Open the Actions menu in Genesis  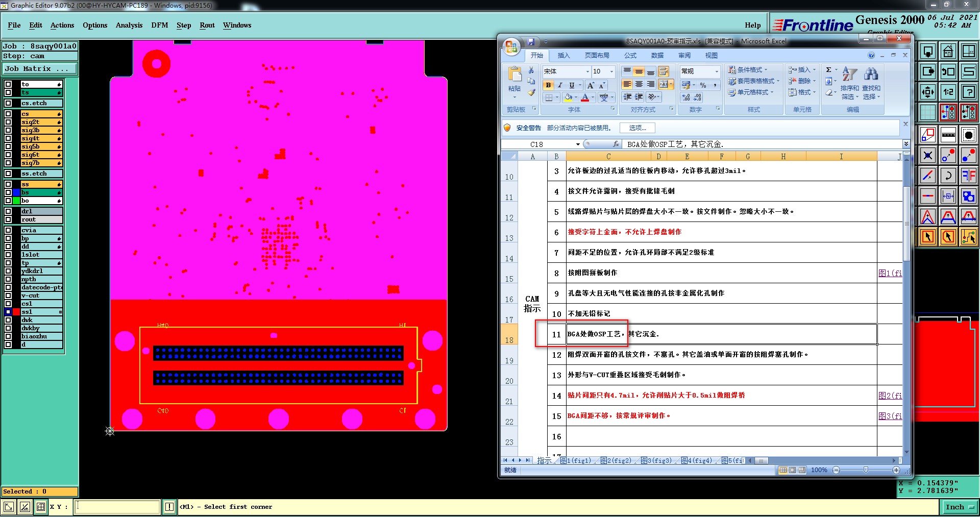[x=62, y=25]
